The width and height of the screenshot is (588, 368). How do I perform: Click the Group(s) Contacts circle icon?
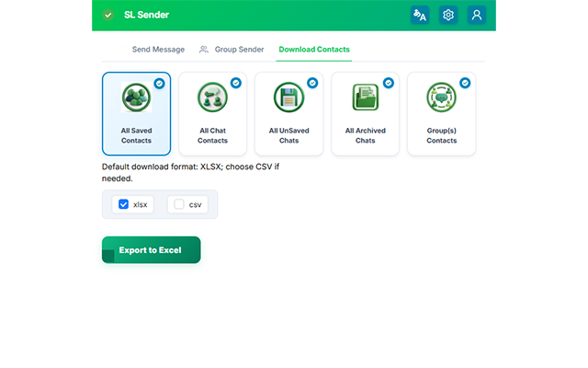pyautogui.click(x=441, y=98)
